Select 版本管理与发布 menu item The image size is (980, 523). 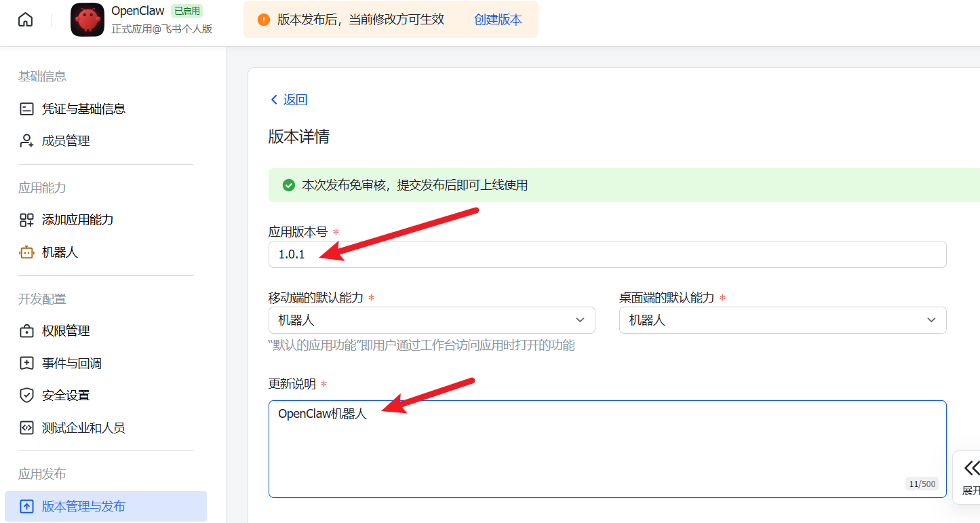coord(106,507)
